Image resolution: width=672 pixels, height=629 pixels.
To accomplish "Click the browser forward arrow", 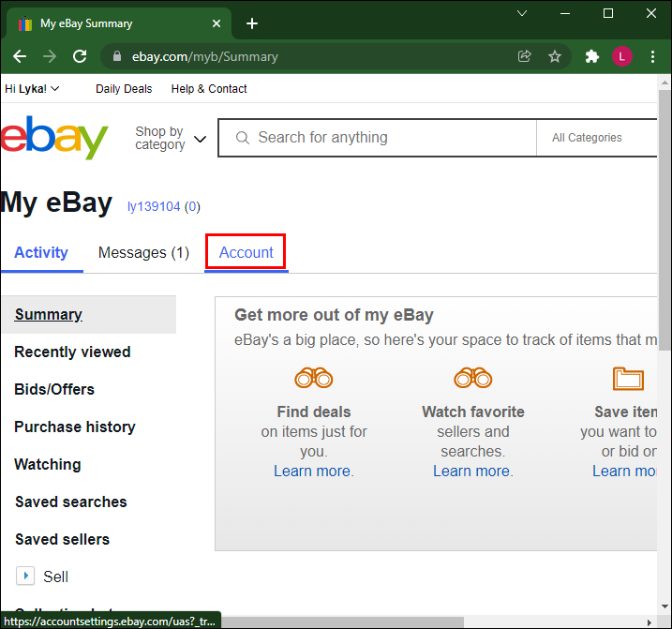I will (50, 56).
